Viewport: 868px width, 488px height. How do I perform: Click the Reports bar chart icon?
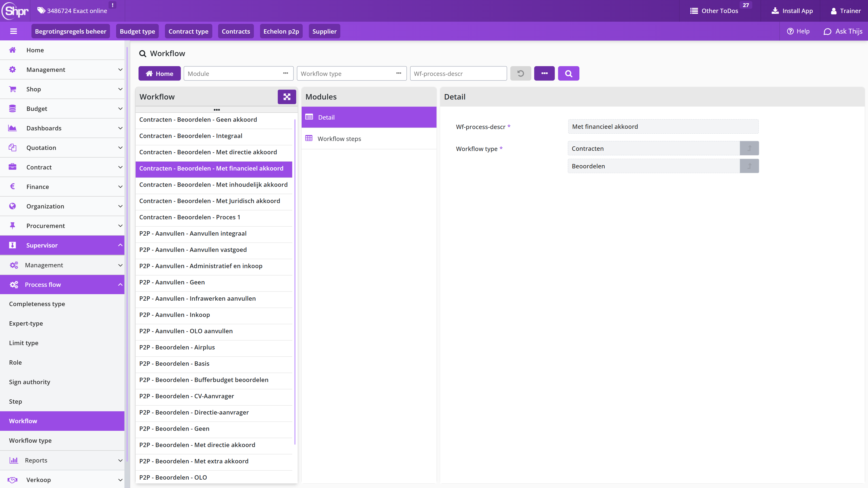point(14,460)
